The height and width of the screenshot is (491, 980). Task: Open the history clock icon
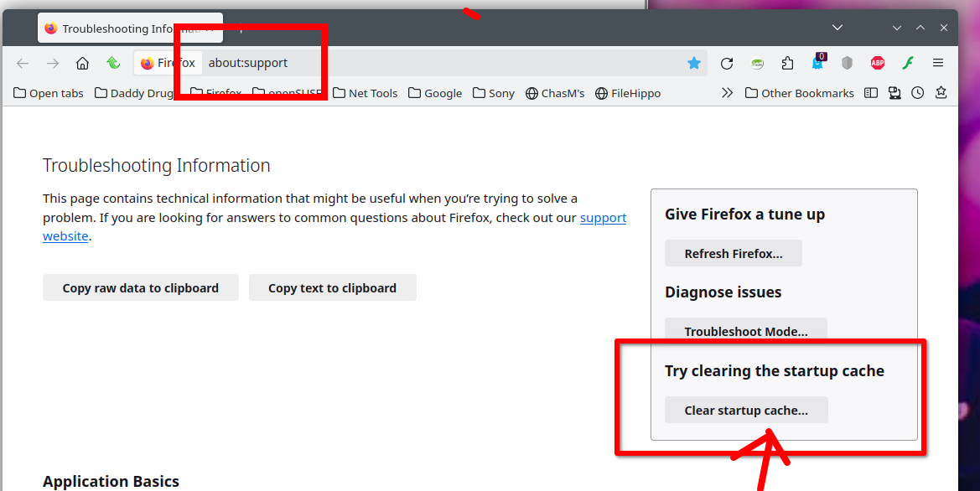tap(918, 93)
